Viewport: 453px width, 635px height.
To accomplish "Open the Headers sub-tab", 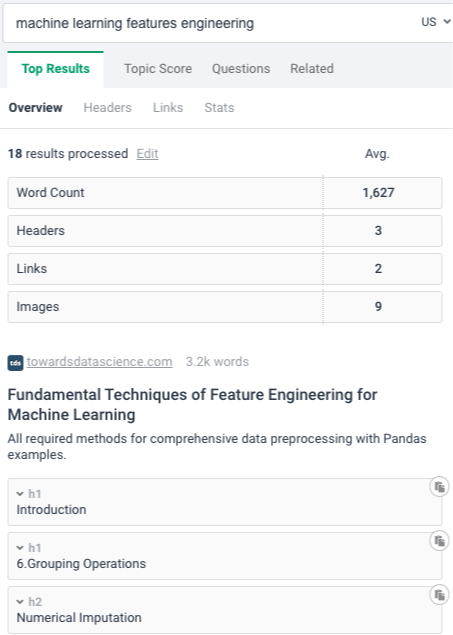I will coord(107,108).
